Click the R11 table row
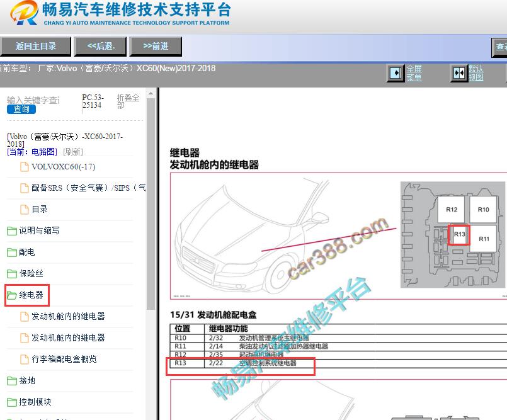 pyautogui.click(x=338, y=346)
